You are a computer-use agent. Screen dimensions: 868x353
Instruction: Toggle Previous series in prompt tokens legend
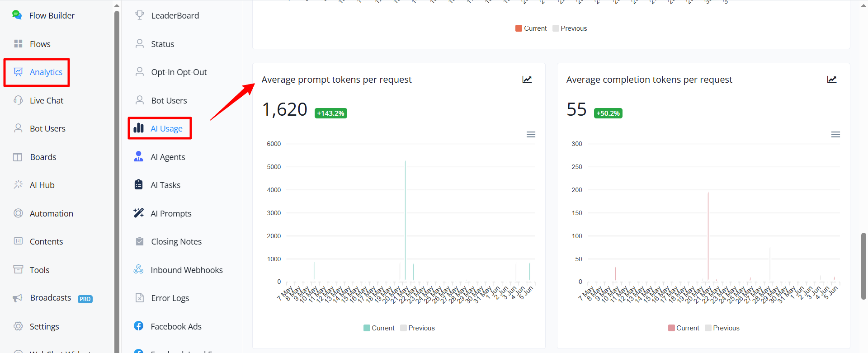pos(417,328)
